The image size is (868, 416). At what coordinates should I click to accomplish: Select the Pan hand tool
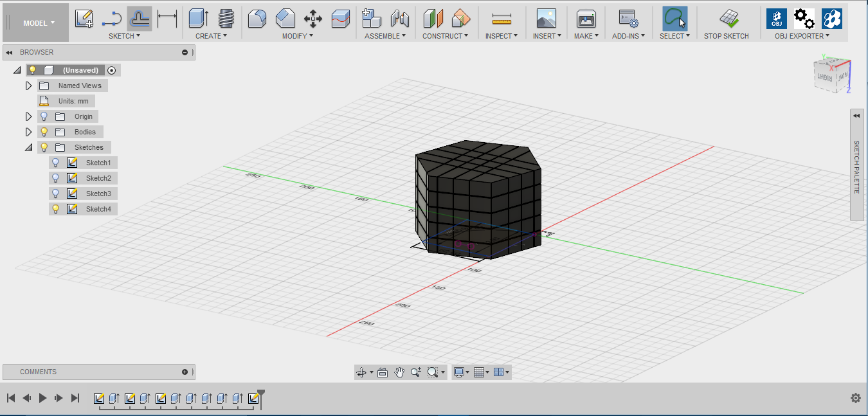point(399,372)
